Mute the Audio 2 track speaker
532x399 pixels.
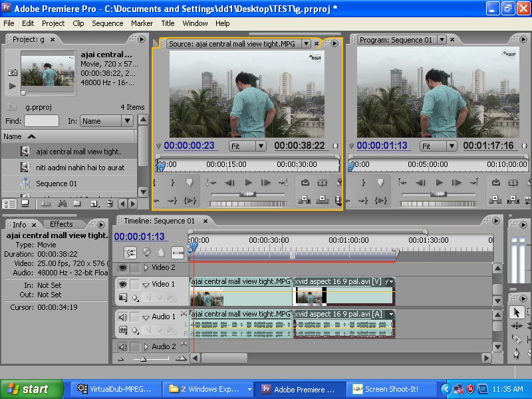coord(122,346)
